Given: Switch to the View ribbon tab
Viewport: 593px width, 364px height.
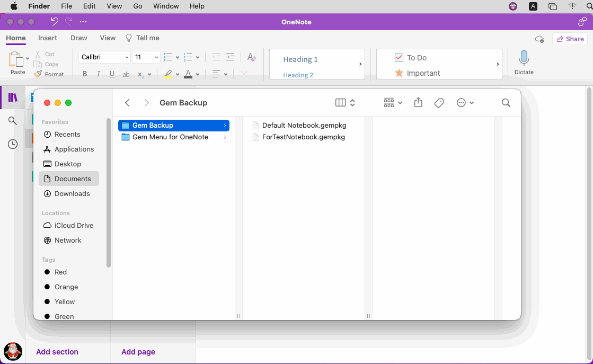Looking at the screenshot, I should (x=108, y=38).
